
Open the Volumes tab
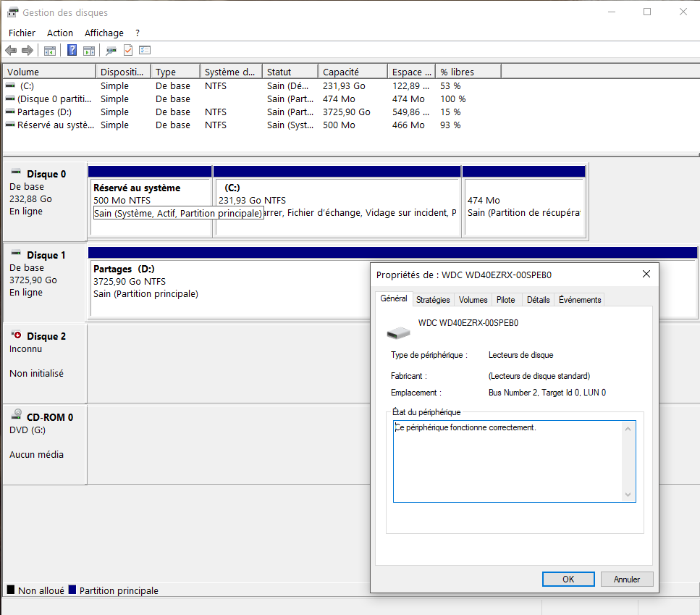click(x=473, y=300)
